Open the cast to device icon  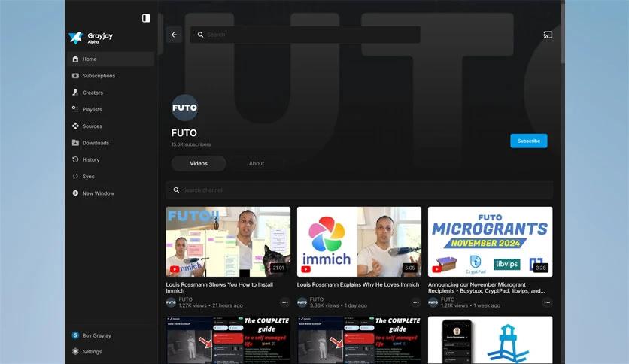(x=548, y=35)
